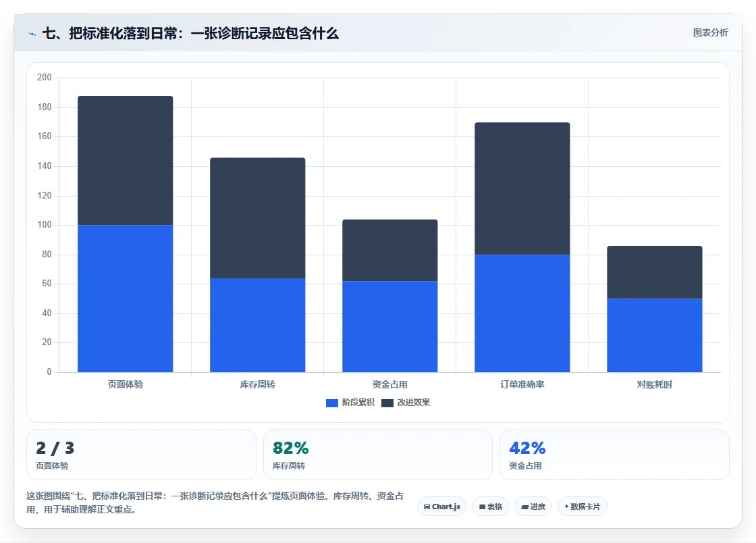Click the dark 订单准确率 bar segment
Image resolution: width=756 pixels, height=543 pixels.
pos(522,188)
